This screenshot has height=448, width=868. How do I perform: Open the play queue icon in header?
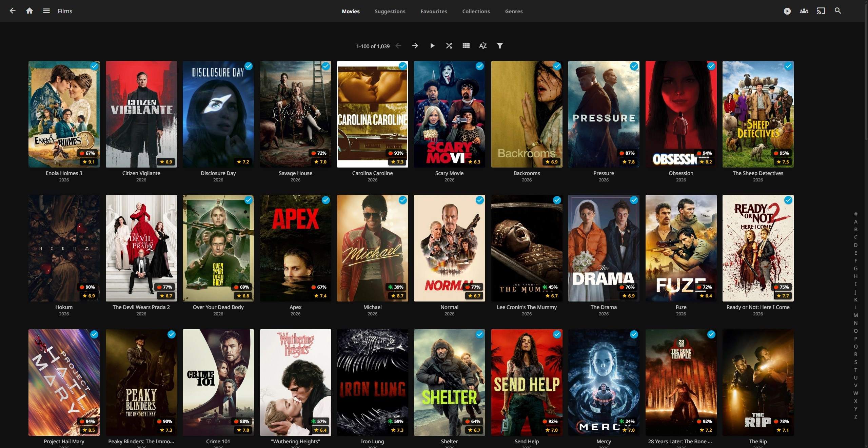[x=787, y=11]
